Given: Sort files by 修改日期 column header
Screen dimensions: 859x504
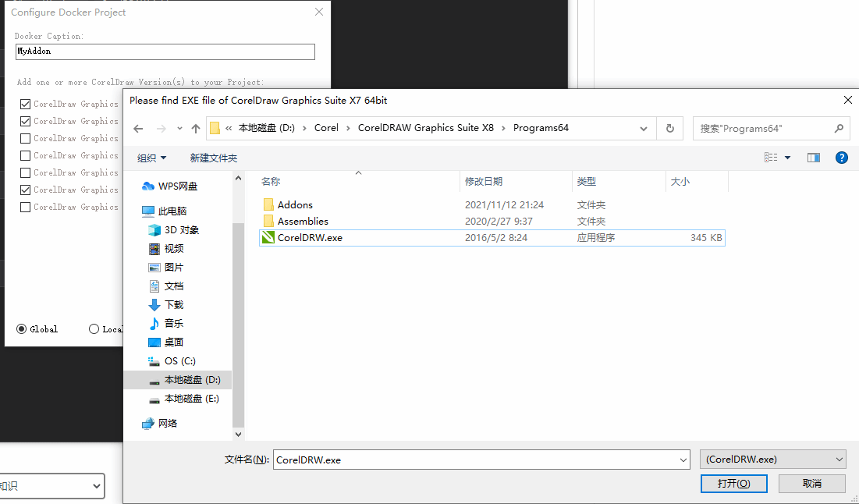Looking at the screenshot, I should [484, 181].
